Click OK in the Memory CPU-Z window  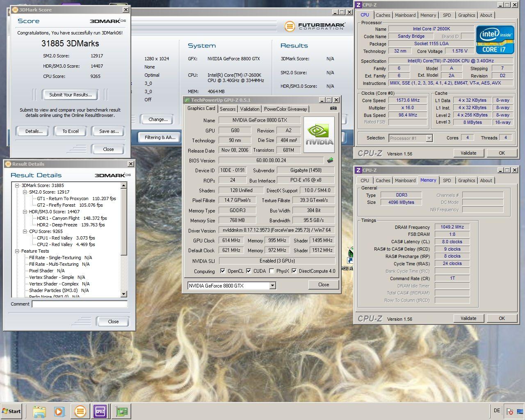502,318
